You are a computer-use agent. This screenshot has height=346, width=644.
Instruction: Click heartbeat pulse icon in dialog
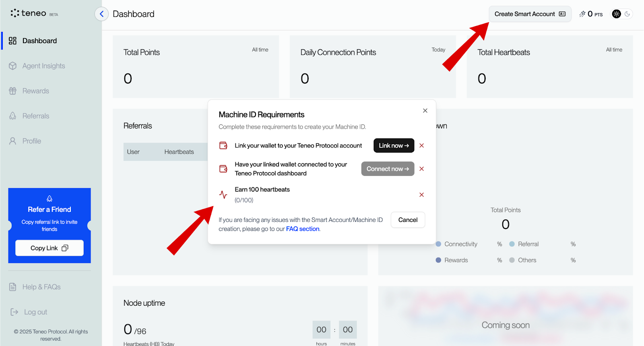pos(223,195)
